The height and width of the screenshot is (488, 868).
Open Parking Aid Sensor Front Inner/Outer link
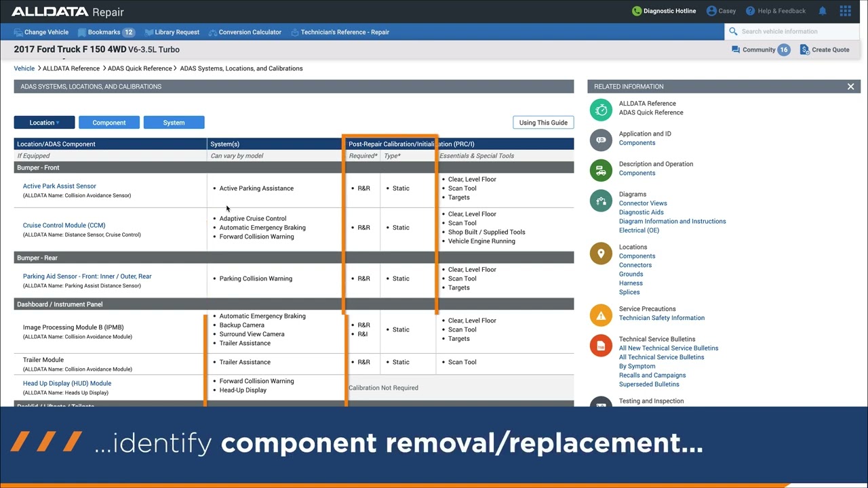[x=87, y=277]
